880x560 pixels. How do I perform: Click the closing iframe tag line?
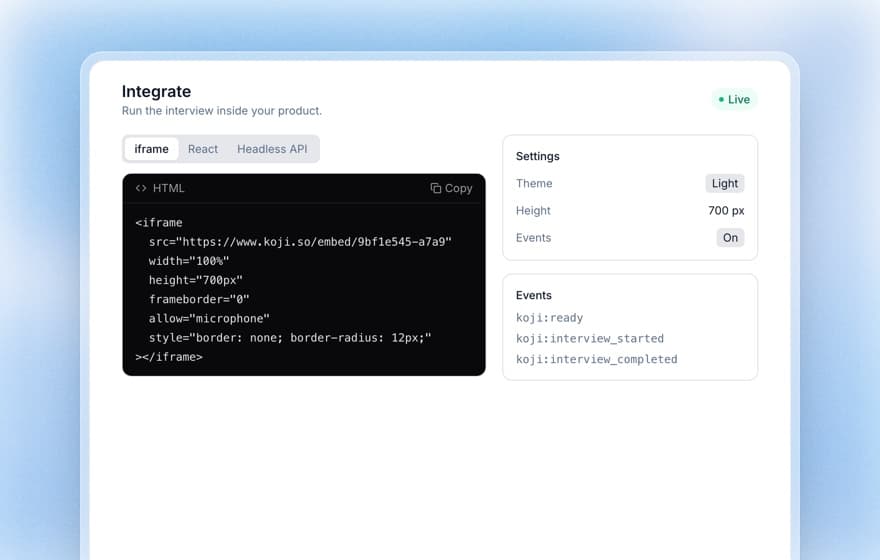(x=169, y=357)
